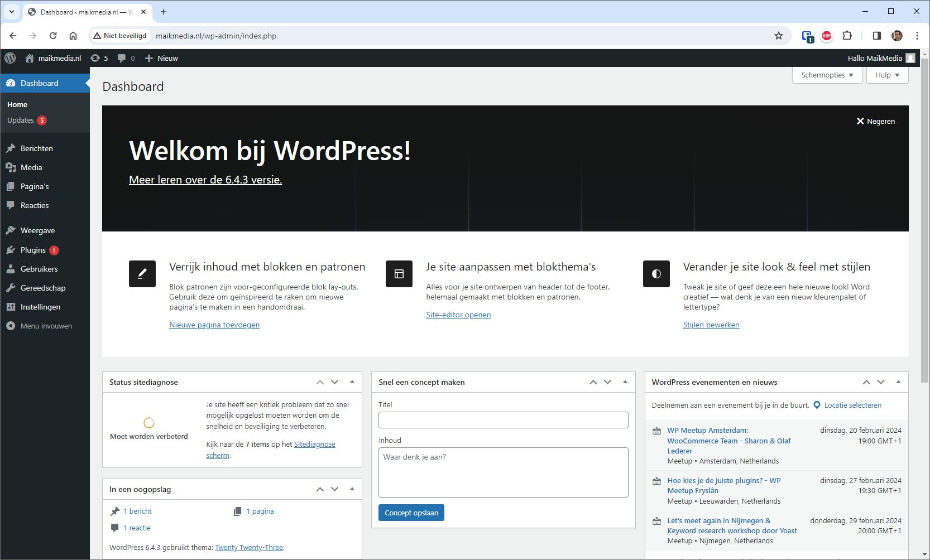The image size is (930, 560).
Task: Bookmark this page with the star icon
Action: [779, 36]
